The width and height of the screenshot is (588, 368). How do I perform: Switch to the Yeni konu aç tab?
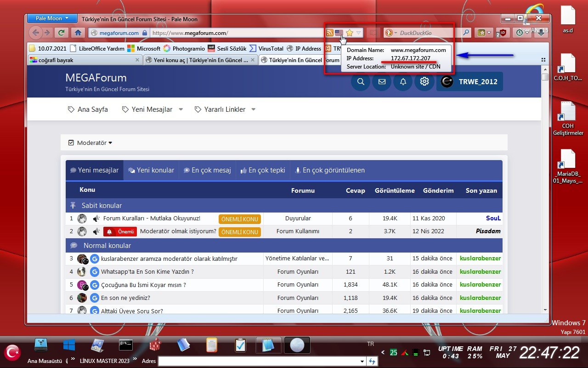[x=200, y=60]
